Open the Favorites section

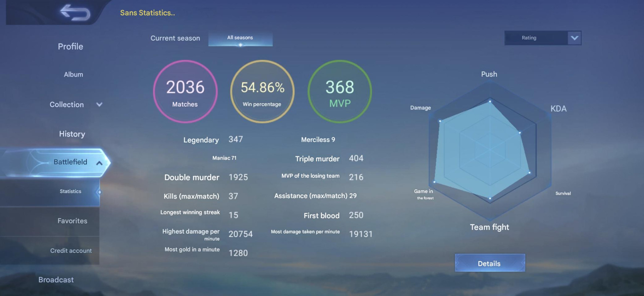coord(72,221)
